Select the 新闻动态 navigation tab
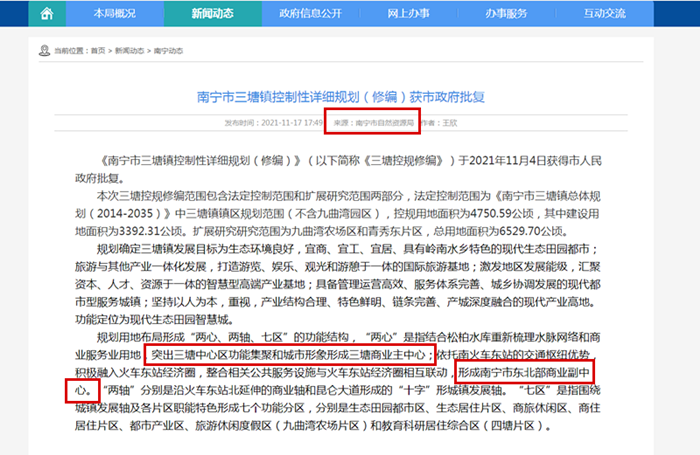 pos(212,13)
